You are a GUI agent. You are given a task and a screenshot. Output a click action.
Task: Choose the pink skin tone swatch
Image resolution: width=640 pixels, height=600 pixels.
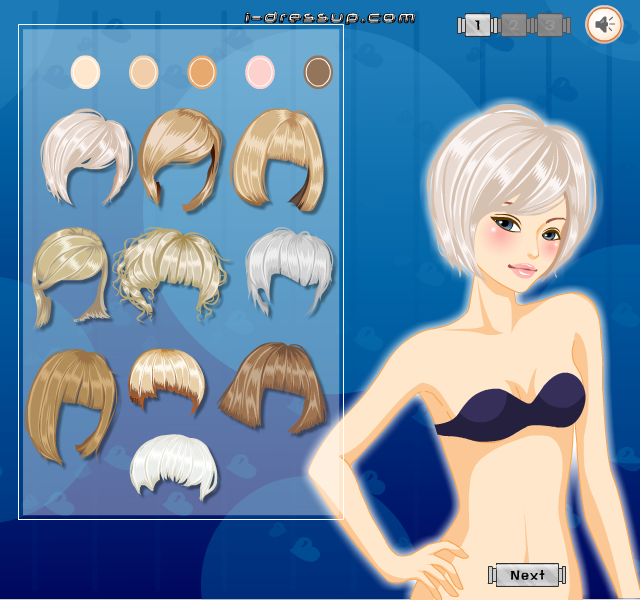pos(260,72)
